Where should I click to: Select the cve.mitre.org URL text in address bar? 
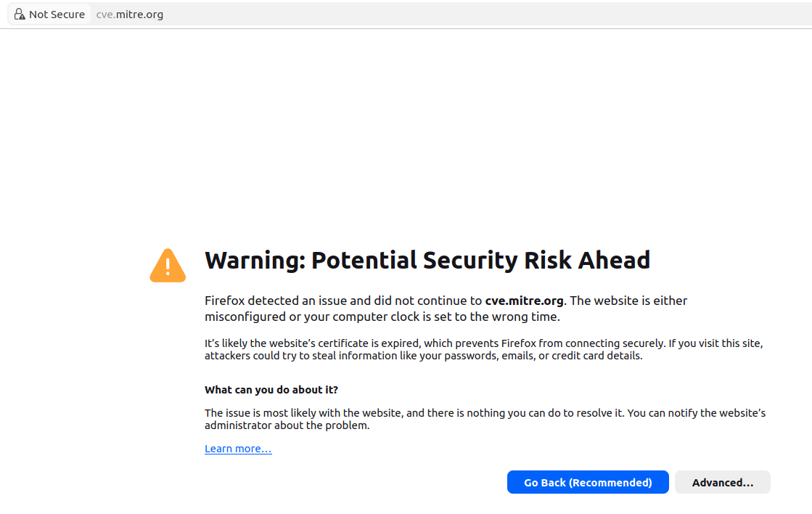tap(129, 15)
